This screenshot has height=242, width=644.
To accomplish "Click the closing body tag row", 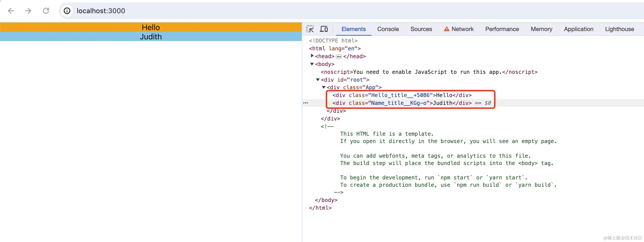I will 326,200.
